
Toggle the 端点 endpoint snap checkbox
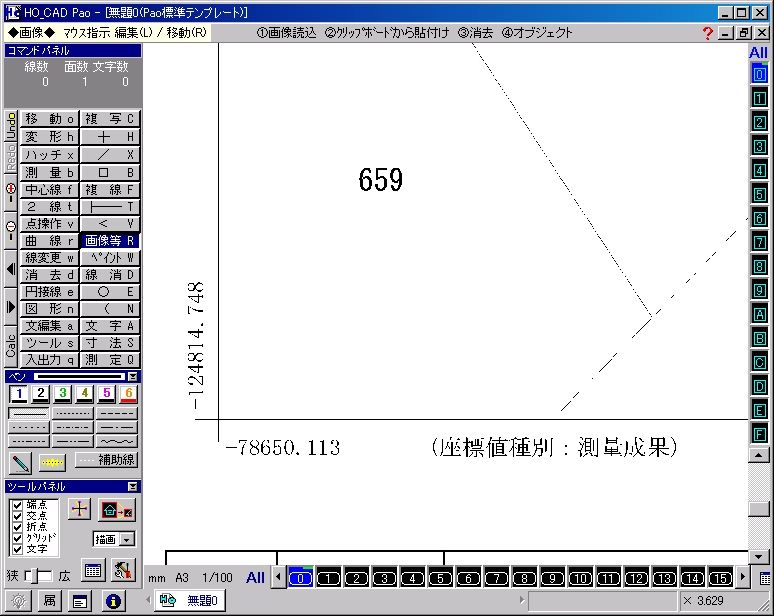click(x=17, y=505)
